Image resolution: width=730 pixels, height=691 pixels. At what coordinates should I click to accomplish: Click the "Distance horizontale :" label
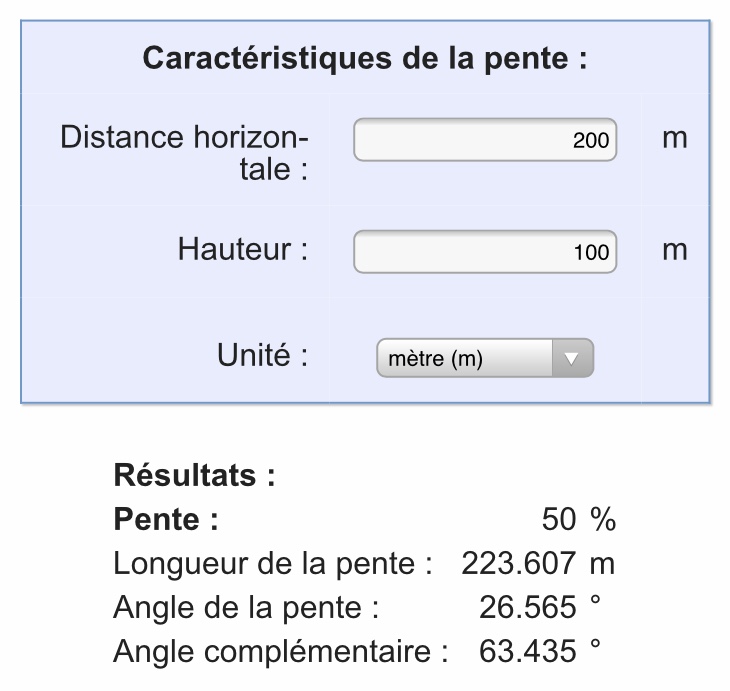click(185, 152)
